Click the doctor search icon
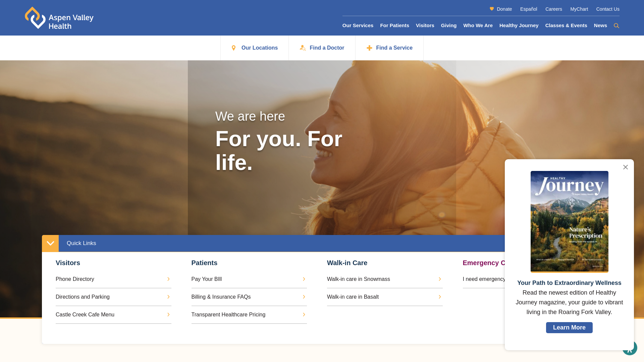This screenshot has width=644, height=362. [x=303, y=48]
